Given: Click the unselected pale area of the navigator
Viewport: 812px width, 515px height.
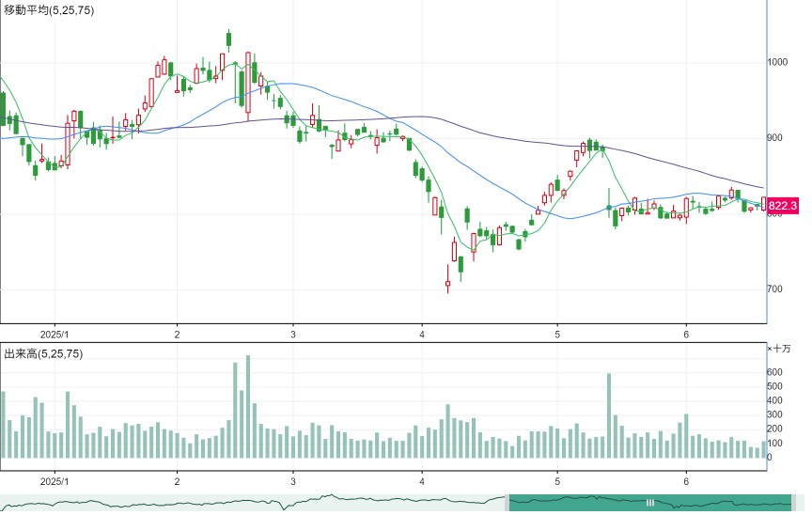Looking at the screenshot, I should coord(252,503).
